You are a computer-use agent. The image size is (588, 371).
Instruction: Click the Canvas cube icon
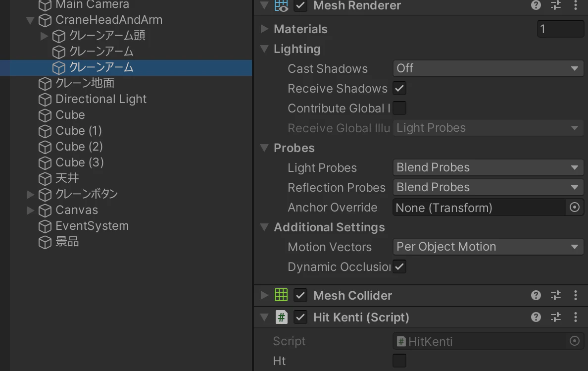pos(45,211)
